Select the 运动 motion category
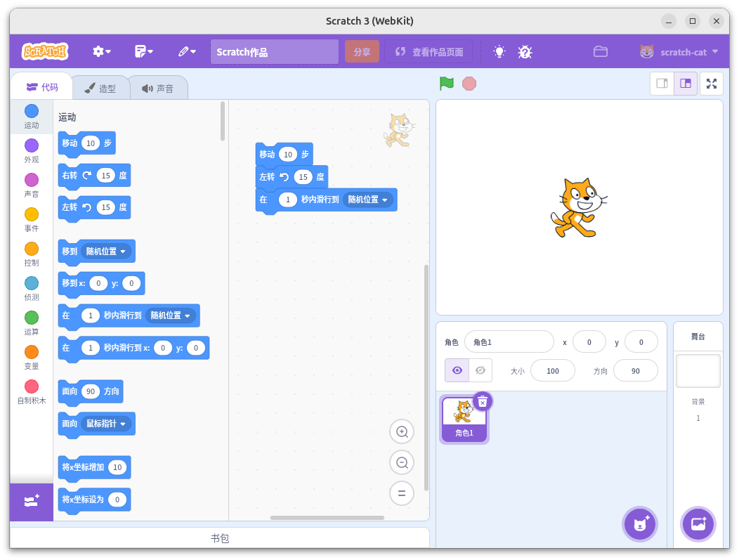Screen dimensions: 739x560 pos(32,117)
